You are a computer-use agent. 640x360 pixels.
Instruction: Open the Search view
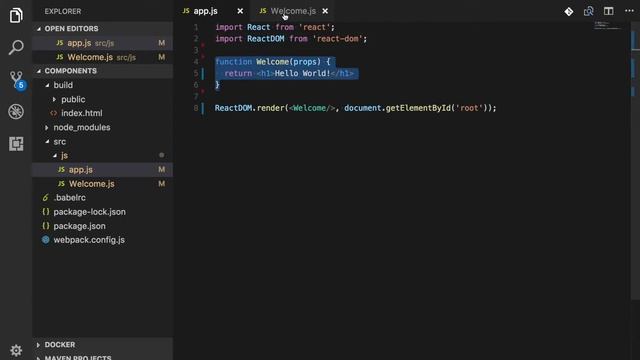coord(16,47)
